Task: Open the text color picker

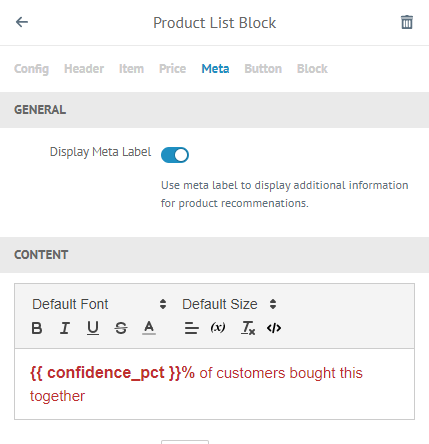Action: 149,328
